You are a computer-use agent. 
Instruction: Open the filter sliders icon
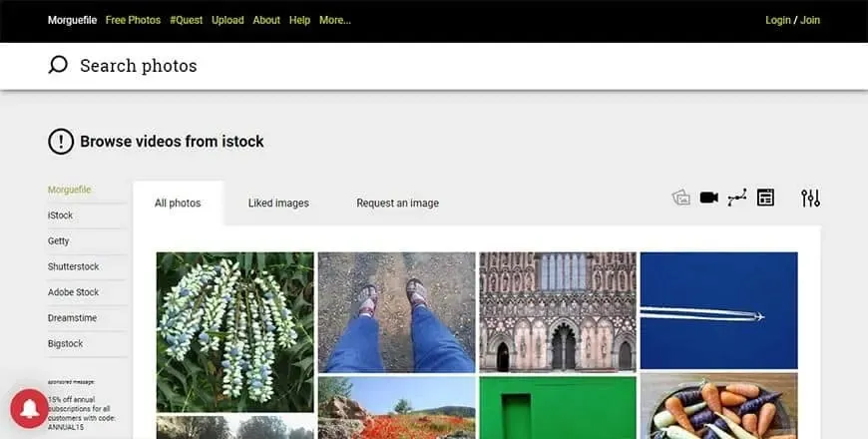point(810,199)
